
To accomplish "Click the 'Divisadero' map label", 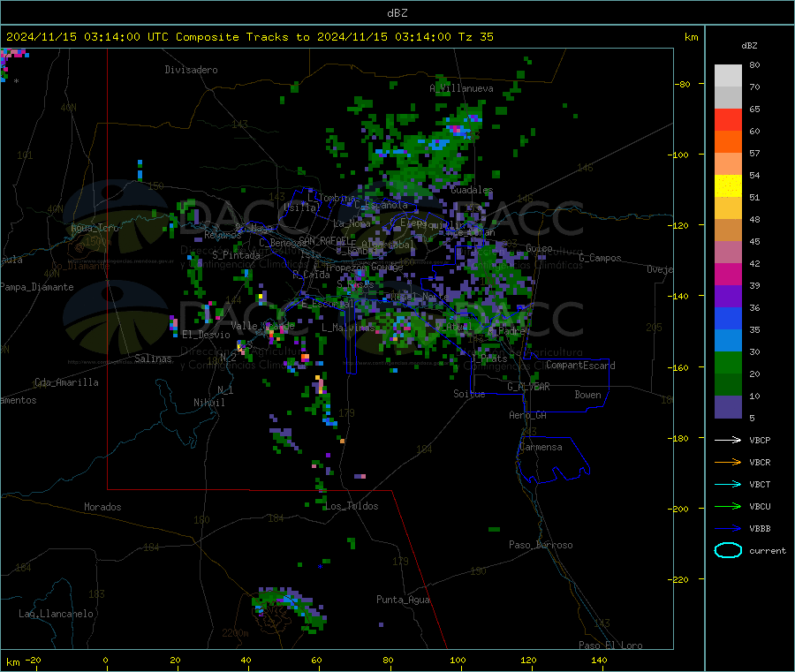I will 191,70.
